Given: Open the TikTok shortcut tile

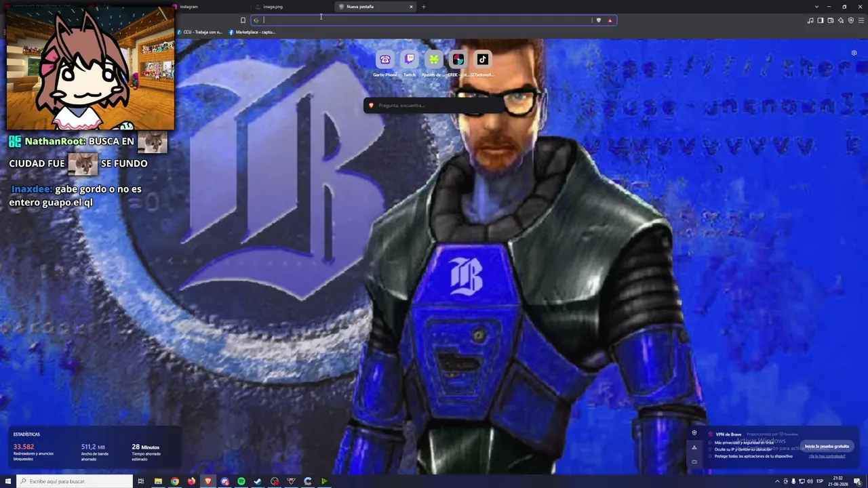Looking at the screenshot, I should 483,60.
